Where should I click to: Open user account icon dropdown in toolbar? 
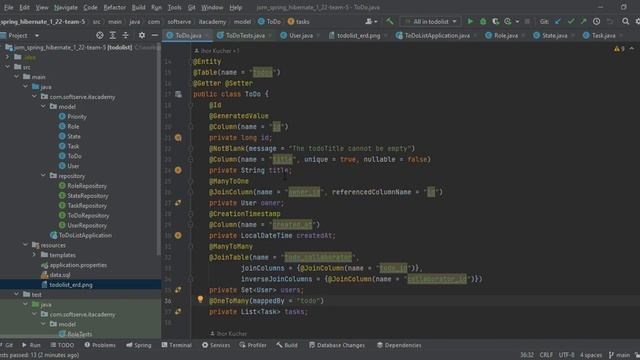click(x=371, y=22)
